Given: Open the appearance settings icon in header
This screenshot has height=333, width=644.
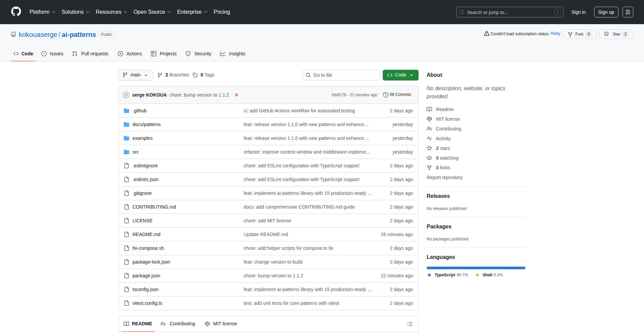Looking at the screenshot, I should pyautogui.click(x=628, y=12).
